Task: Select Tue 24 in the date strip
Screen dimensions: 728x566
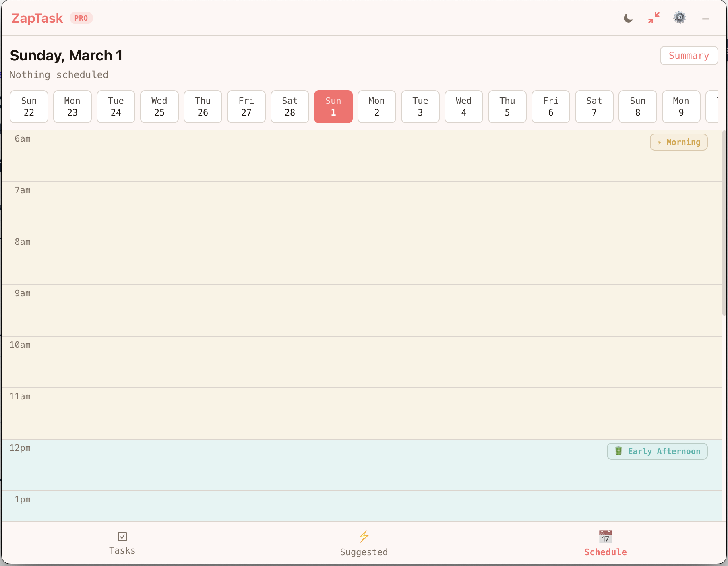Action: click(116, 107)
